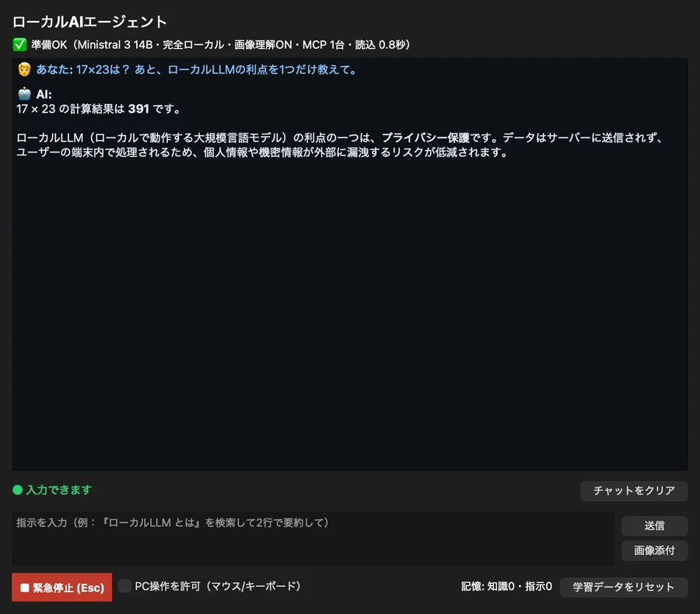Viewport: 700px width, 614px height.
Task: Click the white square in emergency stop button
Action: point(25,588)
